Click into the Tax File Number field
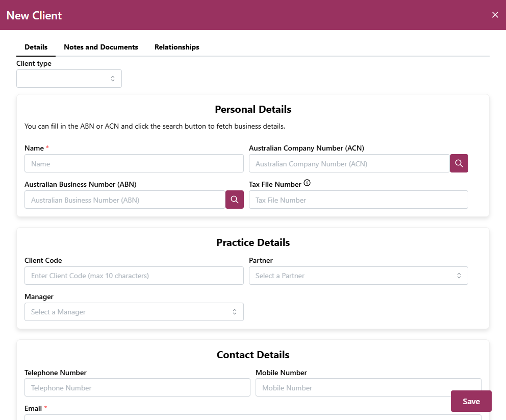Image resolution: width=506 pixels, height=420 pixels. [x=358, y=200]
